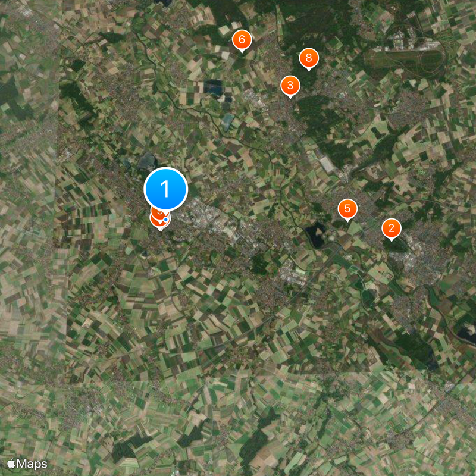Click the oval track loop below the runway
The image size is (476, 476).
coord(410,62)
